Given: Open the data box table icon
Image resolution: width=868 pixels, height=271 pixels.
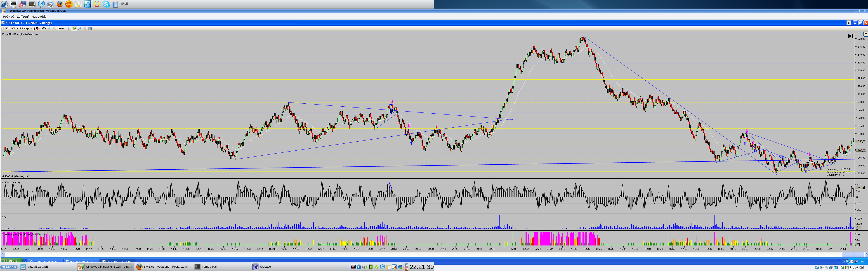Looking at the screenshot, I should pyautogui.click(x=90, y=29).
